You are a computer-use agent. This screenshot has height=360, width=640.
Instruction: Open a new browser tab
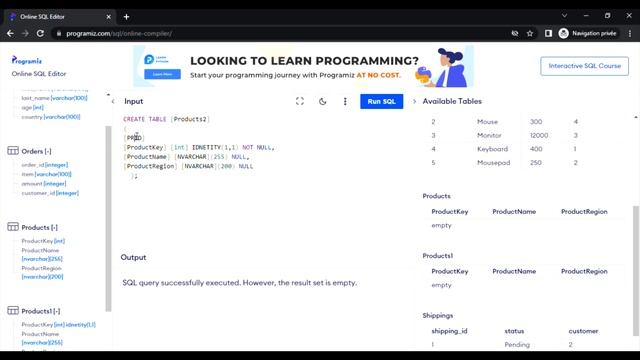[127, 17]
